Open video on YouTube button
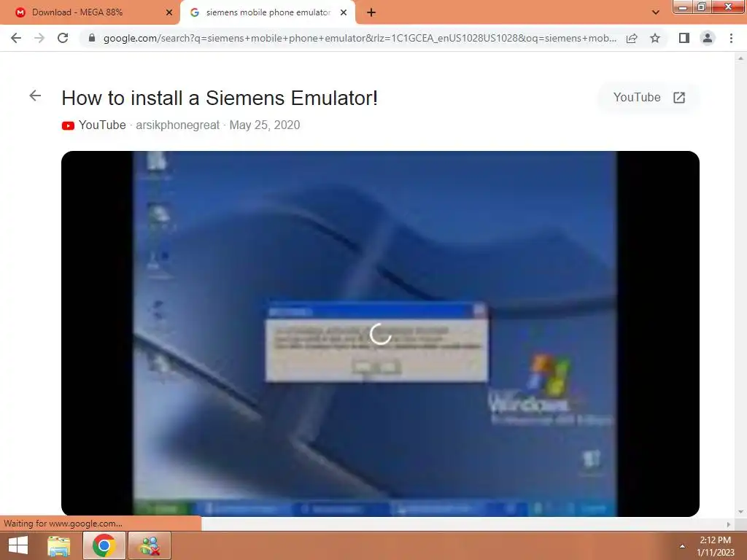747x560 pixels. [649, 97]
